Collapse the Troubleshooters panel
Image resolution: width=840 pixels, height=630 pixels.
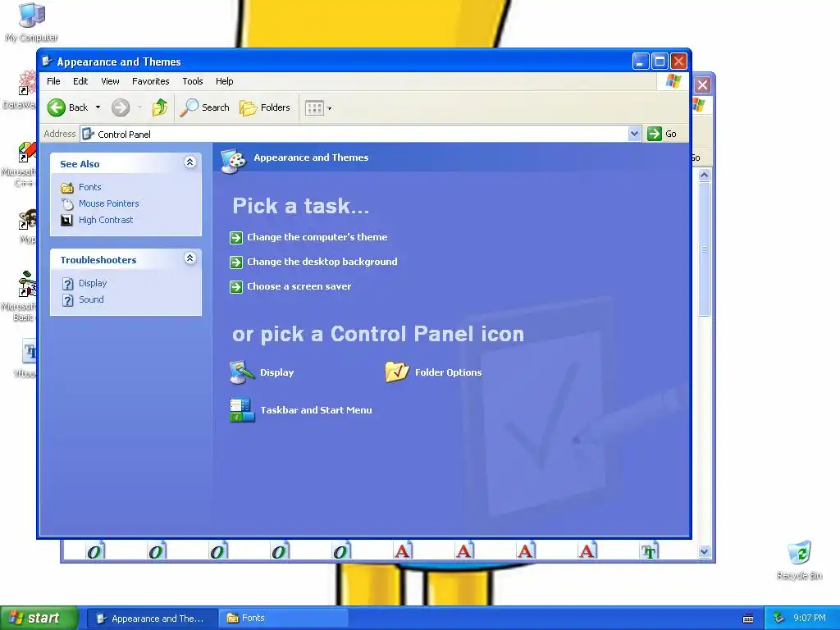189,258
